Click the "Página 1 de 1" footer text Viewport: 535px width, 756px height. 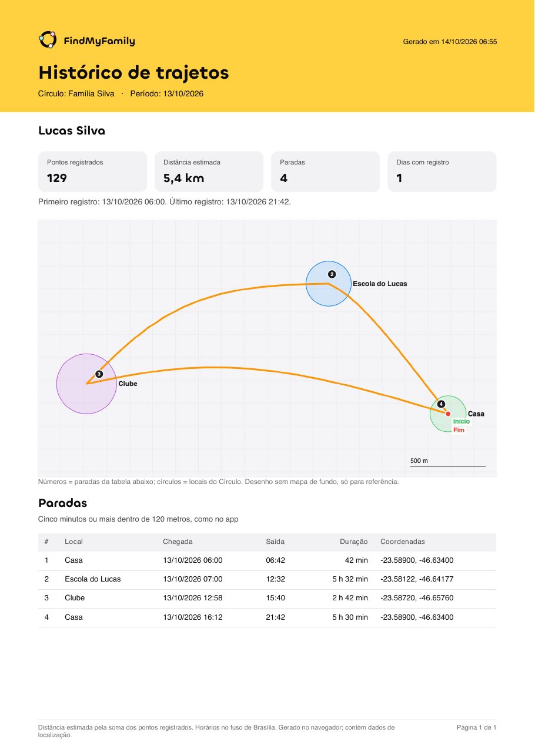(477, 728)
